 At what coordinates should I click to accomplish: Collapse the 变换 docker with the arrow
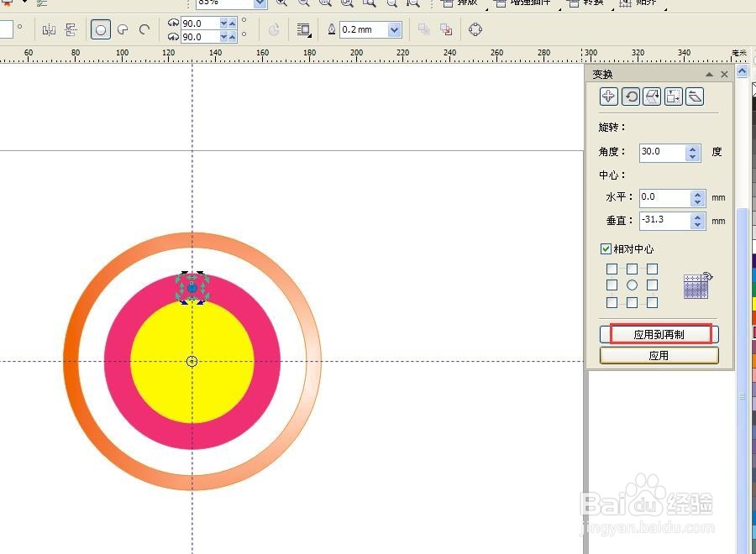709,74
